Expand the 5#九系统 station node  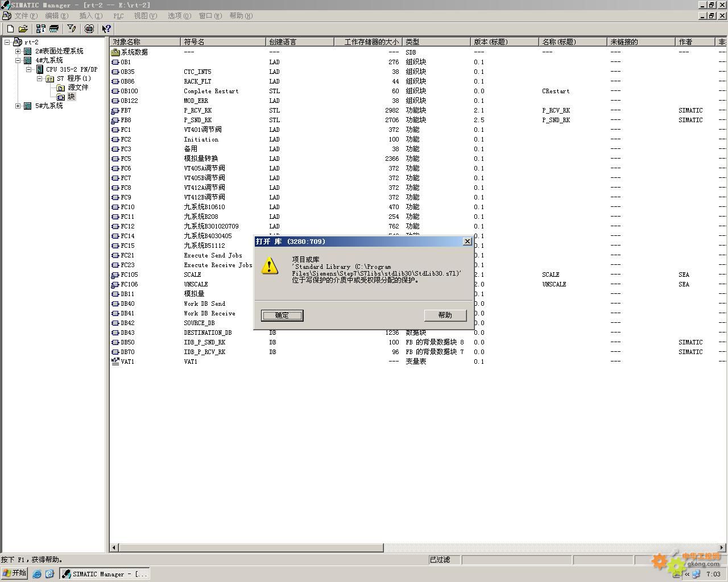pyautogui.click(x=18, y=106)
